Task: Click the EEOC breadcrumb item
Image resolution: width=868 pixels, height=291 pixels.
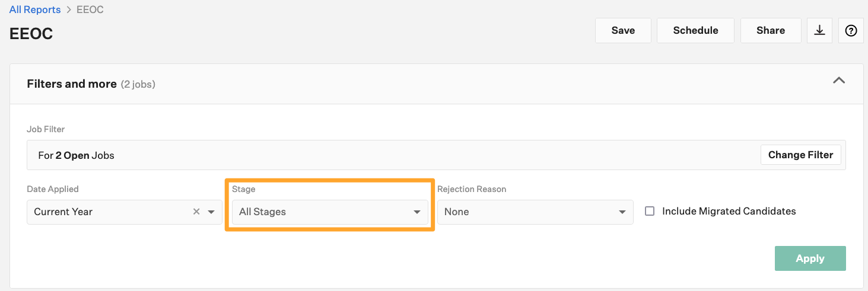Action: pyautogui.click(x=90, y=9)
